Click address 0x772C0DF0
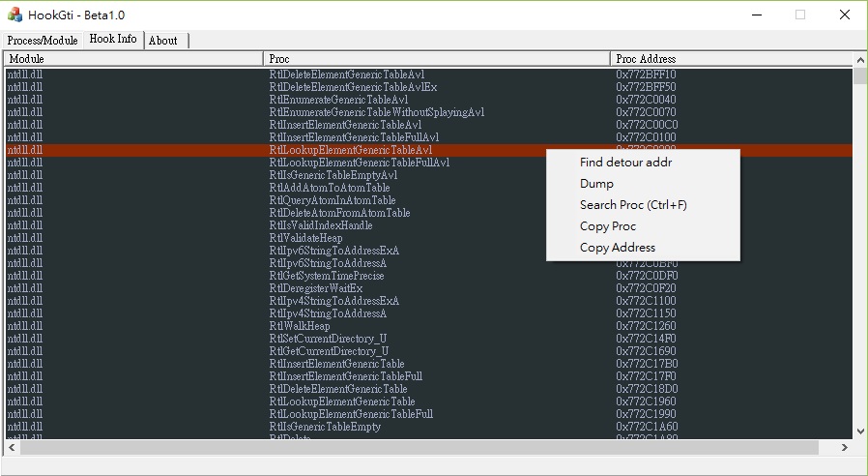The image size is (868, 476). click(647, 276)
